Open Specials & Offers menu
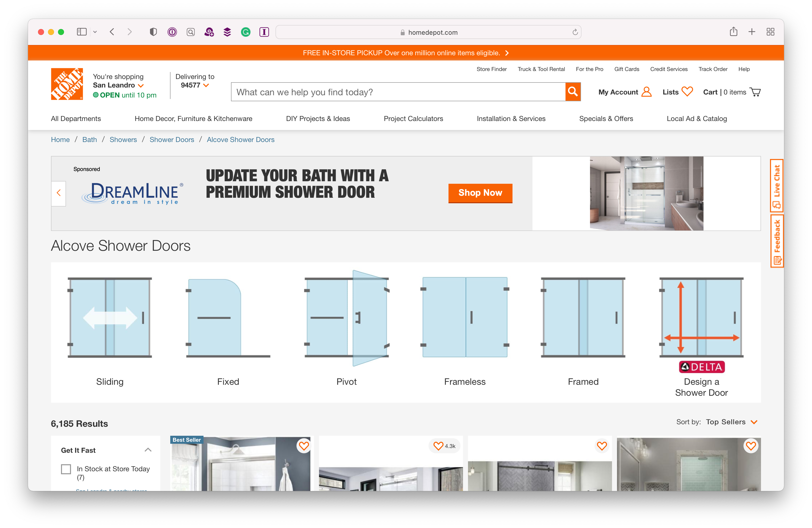 tap(606, 118)
